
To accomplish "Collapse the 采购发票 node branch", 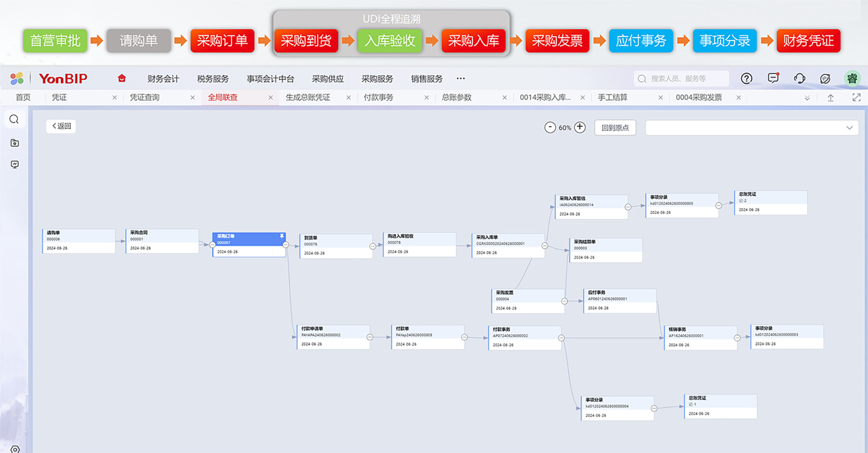I will (x=564, y=301).
